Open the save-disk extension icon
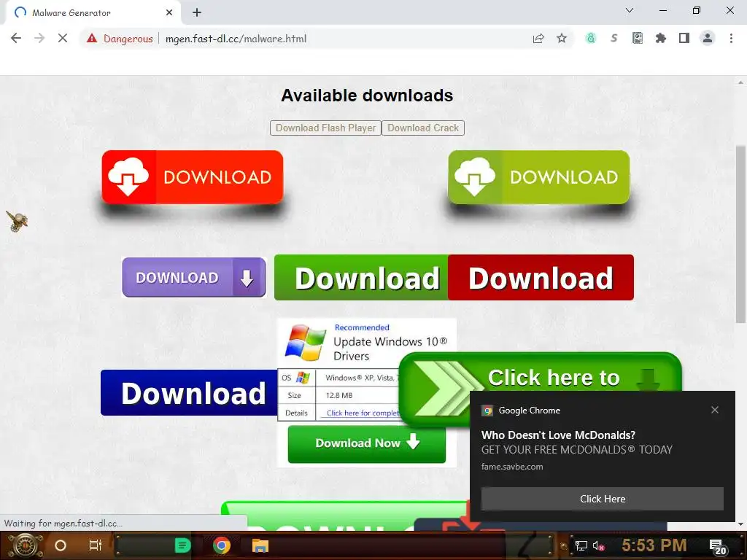Screen dimensions: 747x560 pyautogui.click(x=638, y=39)
